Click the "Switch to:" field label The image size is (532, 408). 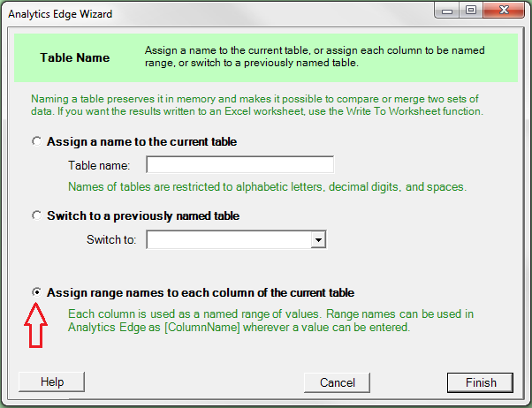(x=111, y=240)
